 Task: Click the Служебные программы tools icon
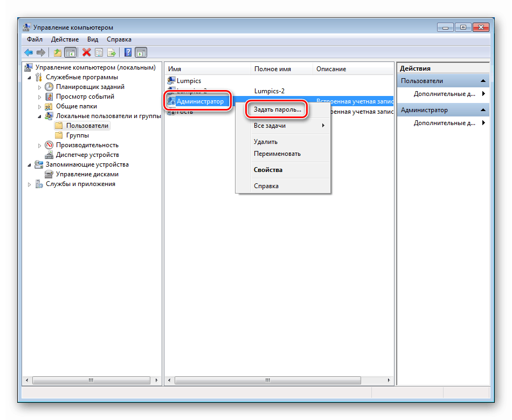pyautogui.click(x=39, y=77)
